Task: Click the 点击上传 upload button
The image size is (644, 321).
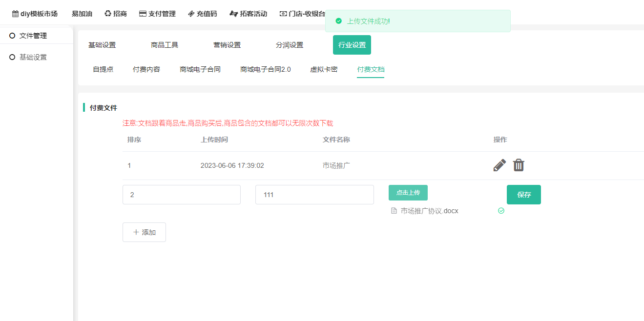Action: coord(408,193)
